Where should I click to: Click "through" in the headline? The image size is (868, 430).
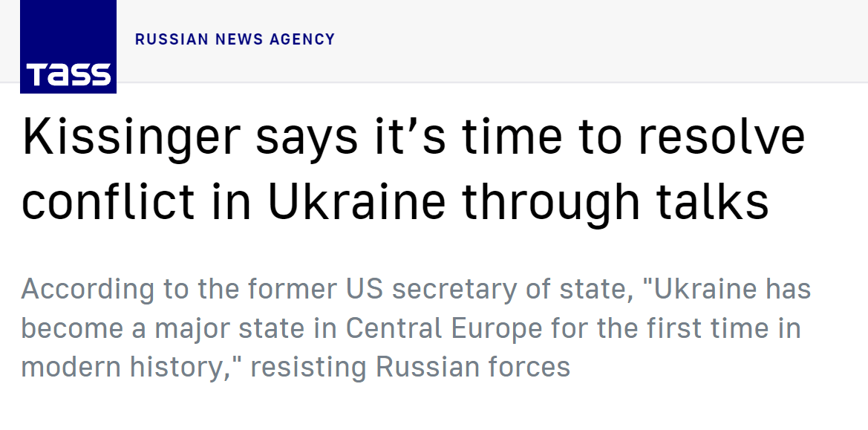click(551, 202)
